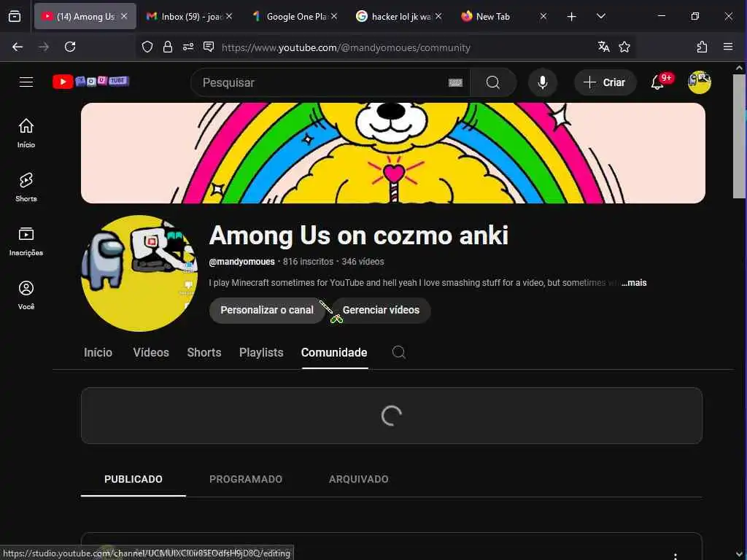
Task: Select the Comunidade tab
Action: point(334,352)
